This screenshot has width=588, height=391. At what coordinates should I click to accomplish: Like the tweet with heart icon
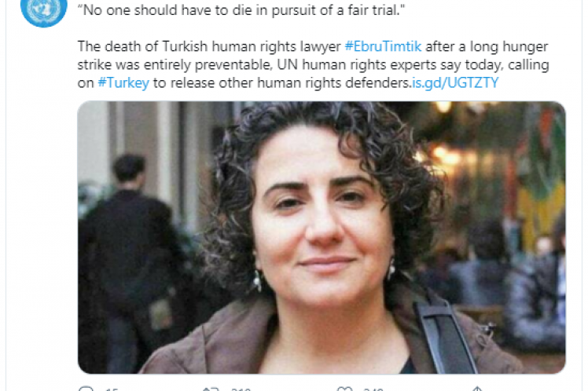pyautogui.click(x=344, y=389)
